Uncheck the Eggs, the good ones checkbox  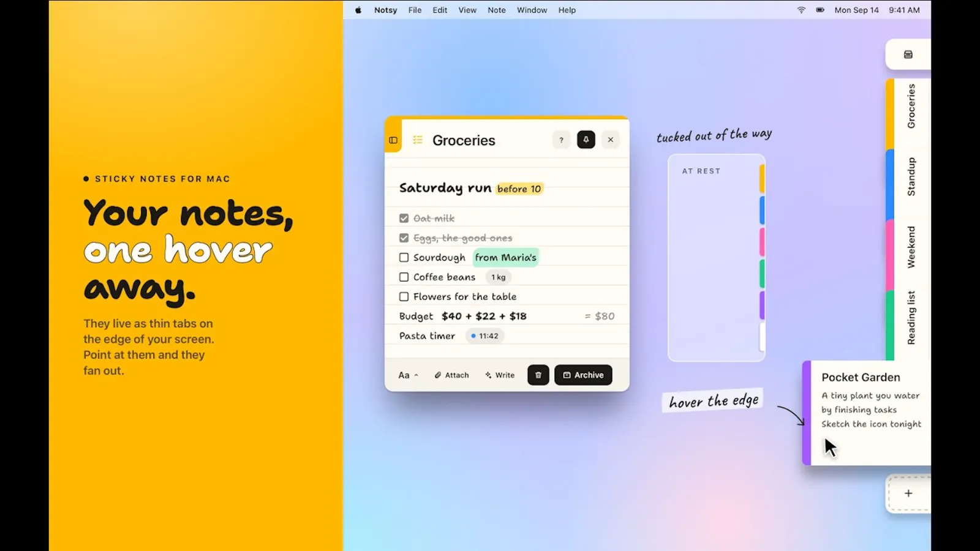point(404,238)
